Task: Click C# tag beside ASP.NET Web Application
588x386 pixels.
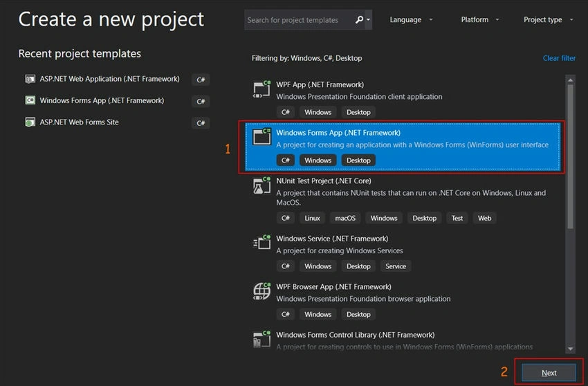Action: (x=201, y=80)
